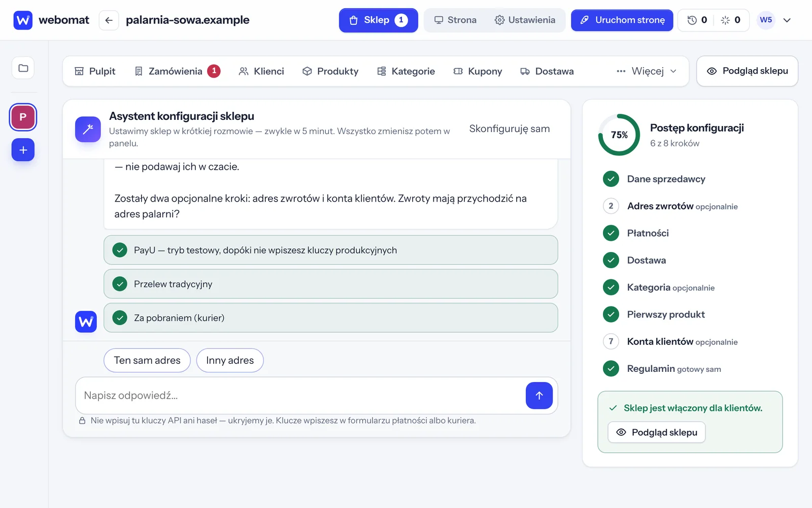
Task: Click Skonfiguruję sam link
Action: point(510,129)
